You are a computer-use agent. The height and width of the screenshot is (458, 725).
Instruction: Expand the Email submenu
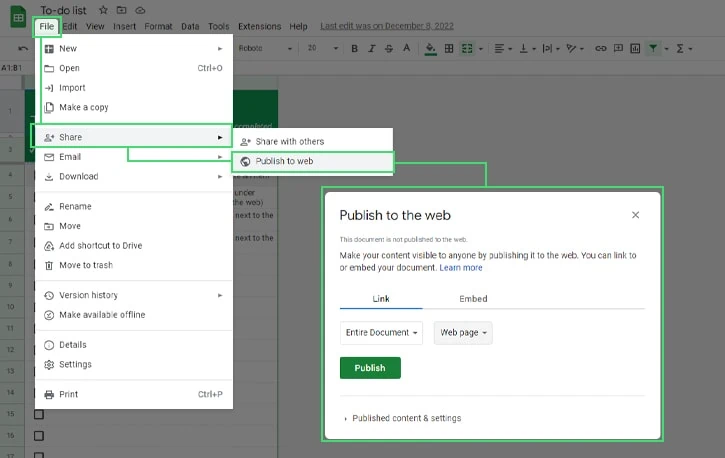[134, 157]
